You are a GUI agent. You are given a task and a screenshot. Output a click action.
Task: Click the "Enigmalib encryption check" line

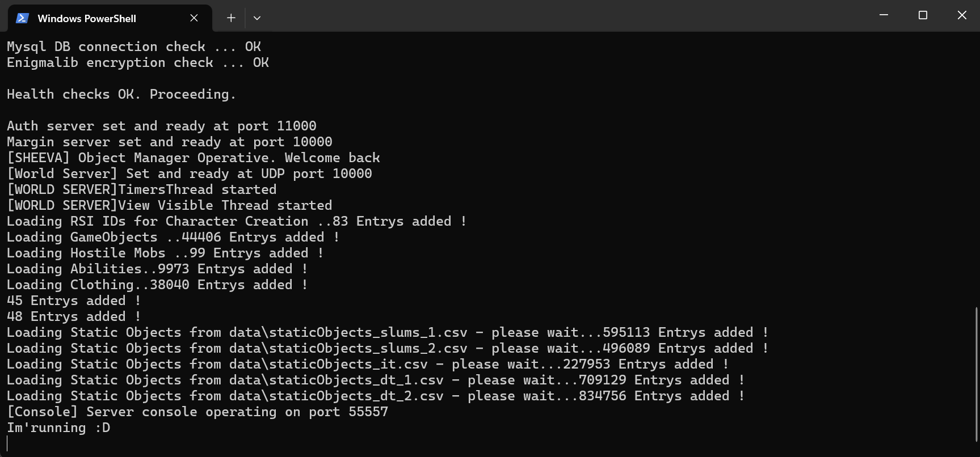137,63
